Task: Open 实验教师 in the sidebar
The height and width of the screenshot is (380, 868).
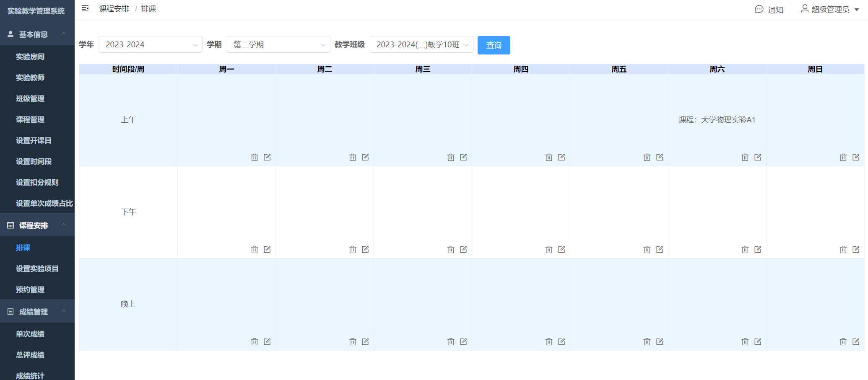Action: click(x=37, y=78)
